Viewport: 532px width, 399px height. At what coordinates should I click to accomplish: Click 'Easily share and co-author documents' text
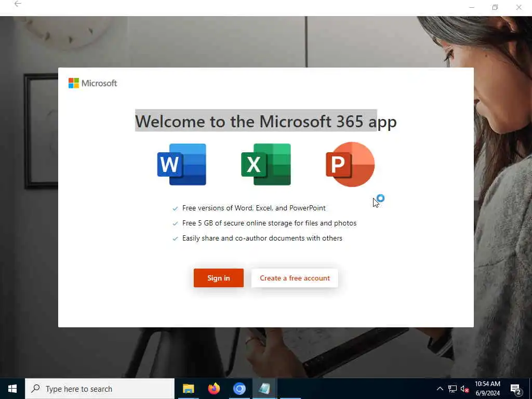(x=262, y=238)
